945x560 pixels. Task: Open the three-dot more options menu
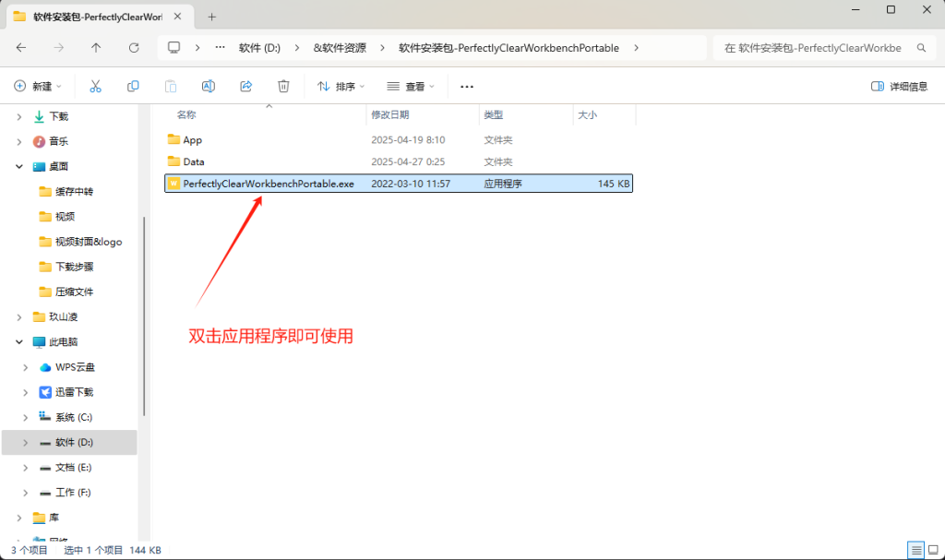coord(467,86)
